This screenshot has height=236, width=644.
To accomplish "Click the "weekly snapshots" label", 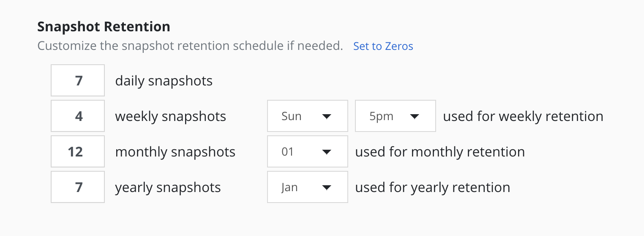I will [x=170, y=116].
